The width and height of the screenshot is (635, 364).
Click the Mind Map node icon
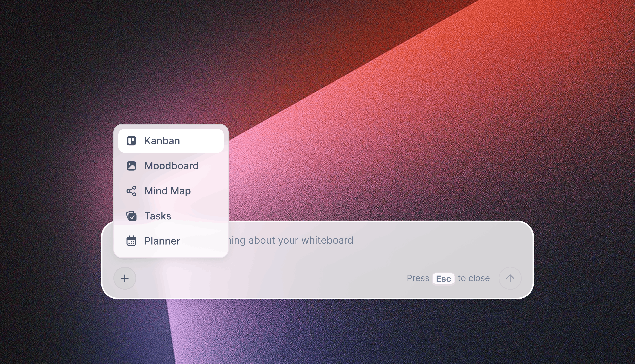[x=131, y=191]
